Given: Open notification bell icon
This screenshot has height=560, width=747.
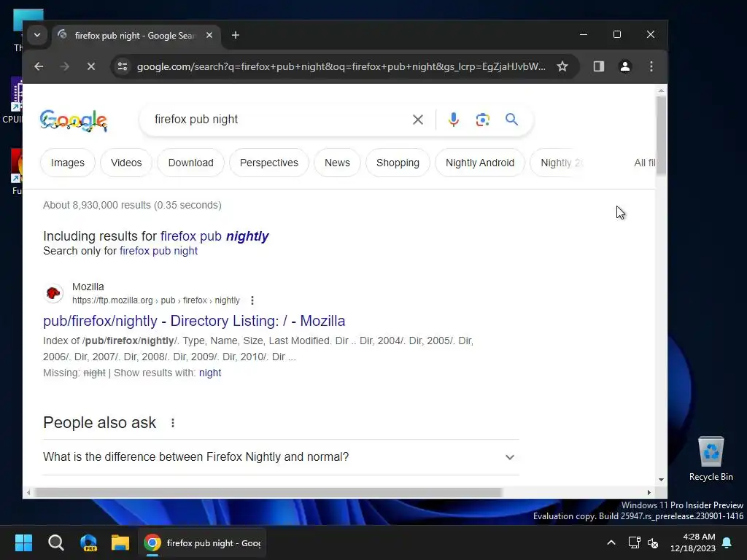Looking at the screenshot, I should click(727, 542).
